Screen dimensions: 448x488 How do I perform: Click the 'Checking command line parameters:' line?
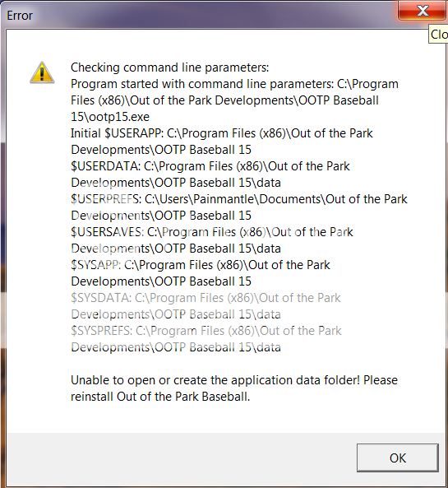pos(170,67)
